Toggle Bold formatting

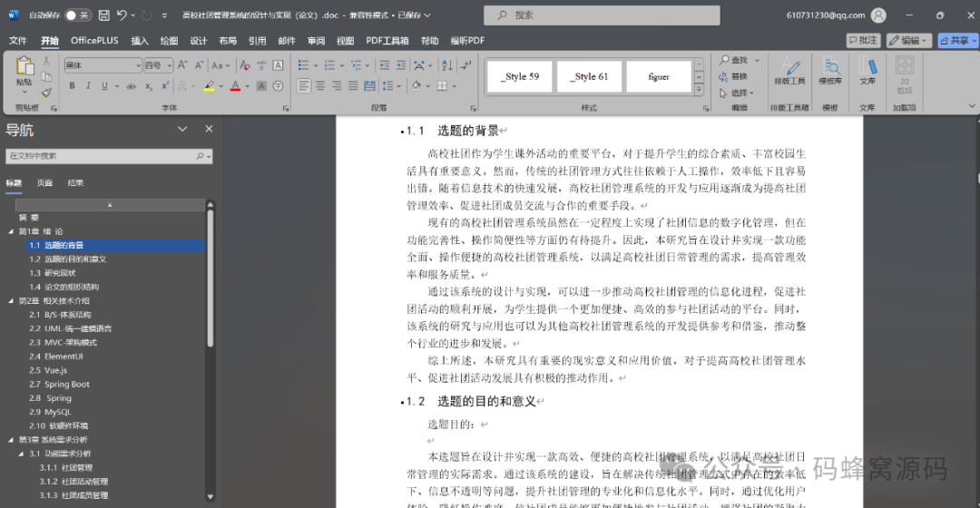tap(72, 86)
